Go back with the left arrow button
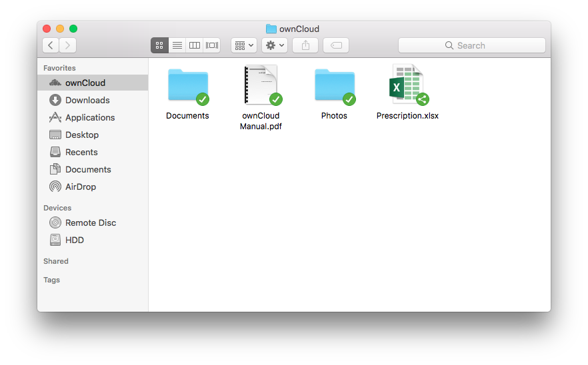 51,45
